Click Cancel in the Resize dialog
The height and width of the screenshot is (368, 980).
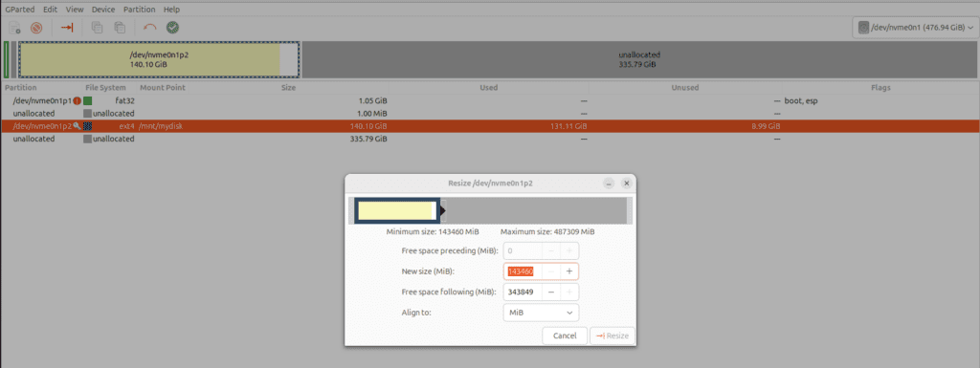tap(565, 336)
